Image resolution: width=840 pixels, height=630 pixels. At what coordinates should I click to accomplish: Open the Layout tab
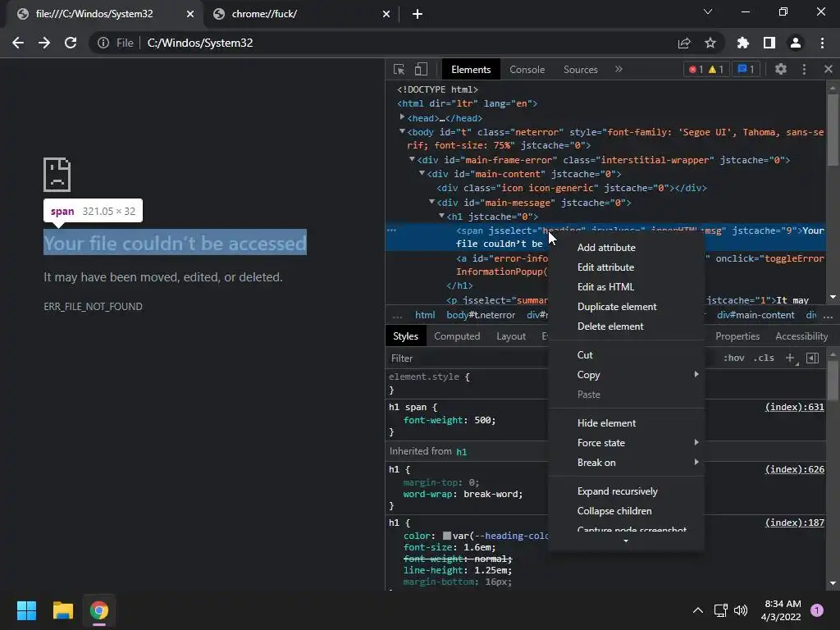[511, 336]
